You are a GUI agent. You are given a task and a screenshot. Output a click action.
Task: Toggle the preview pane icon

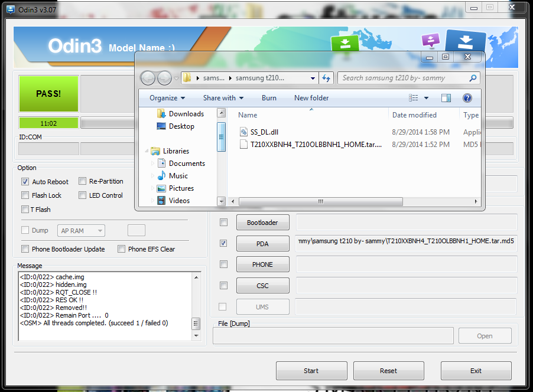[x=446, y=98]
